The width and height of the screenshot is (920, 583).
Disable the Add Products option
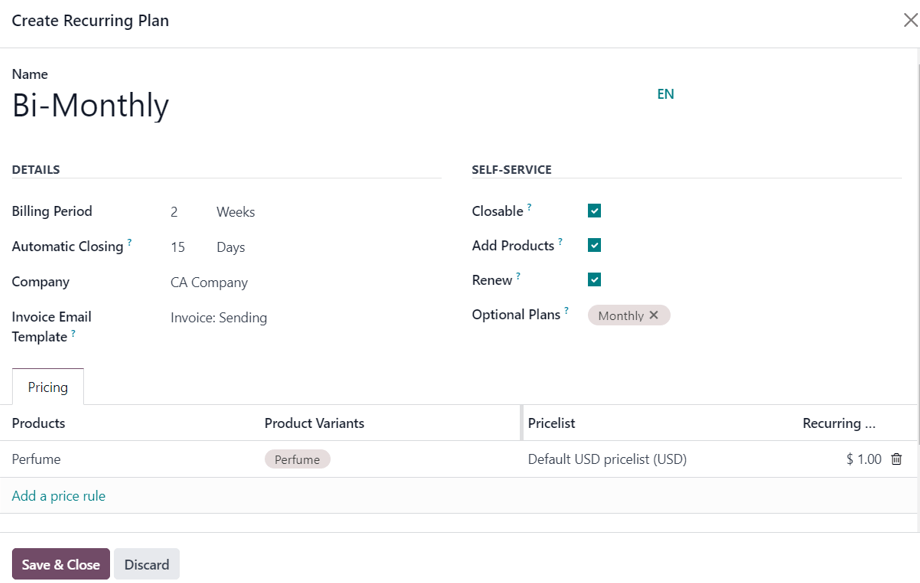594,245
